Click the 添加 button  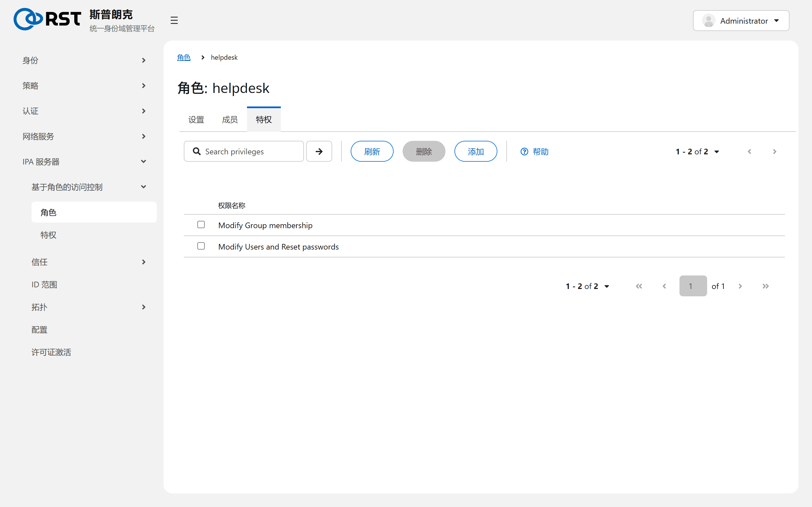point(475,151)
